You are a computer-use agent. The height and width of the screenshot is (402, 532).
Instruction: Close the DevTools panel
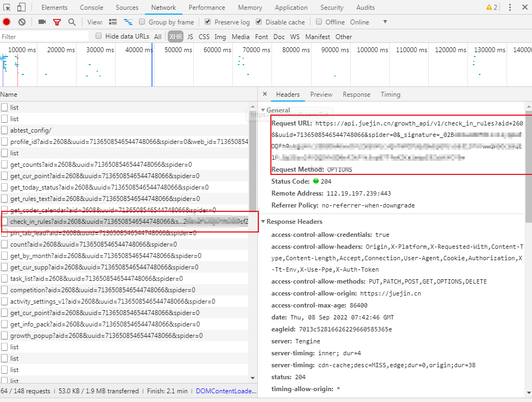click(524, 7)
